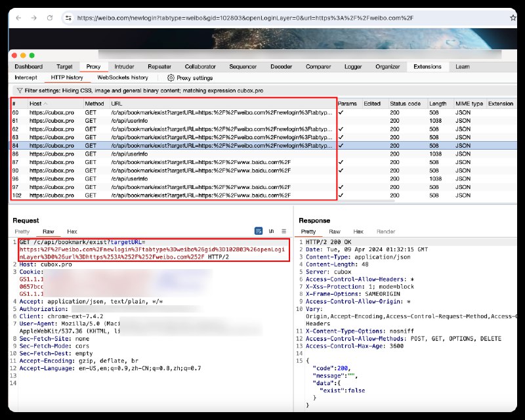Viewport: 525px width, 420px height.
Task: Switch Request view to Pretty
Action: pos(22,232)
